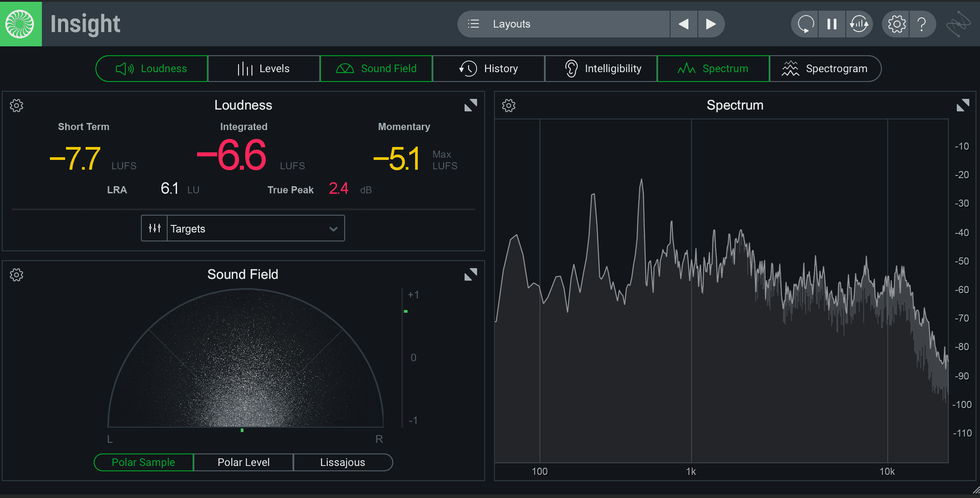Click the Short Term value -7.7
The width and height of the screenshot is (980, 498).
click(75, 159)
